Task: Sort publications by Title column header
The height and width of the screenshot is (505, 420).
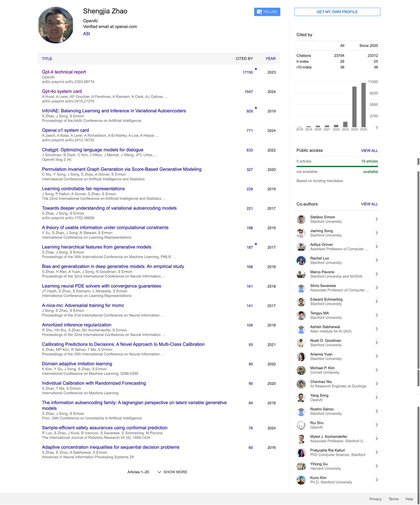Action: [47, 59]
